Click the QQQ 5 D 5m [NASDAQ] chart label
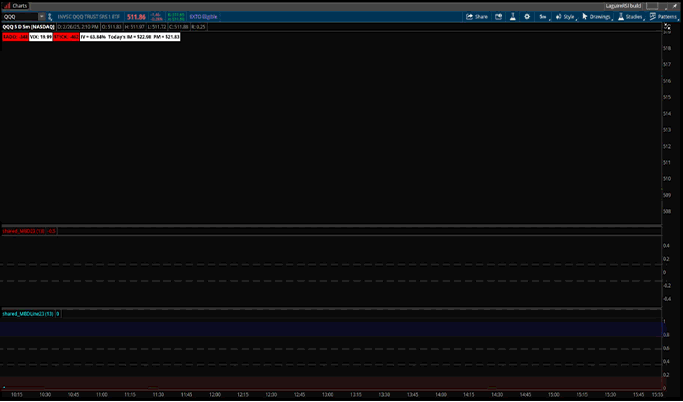The width and height of the screenshot is (683, 402). click(x=28, y=27)
